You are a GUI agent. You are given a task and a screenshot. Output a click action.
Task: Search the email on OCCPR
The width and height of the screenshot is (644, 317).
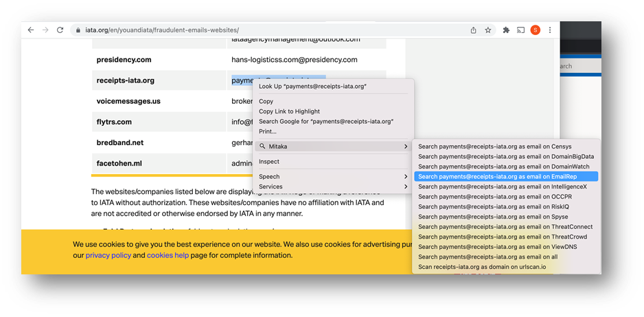(506, 197)
